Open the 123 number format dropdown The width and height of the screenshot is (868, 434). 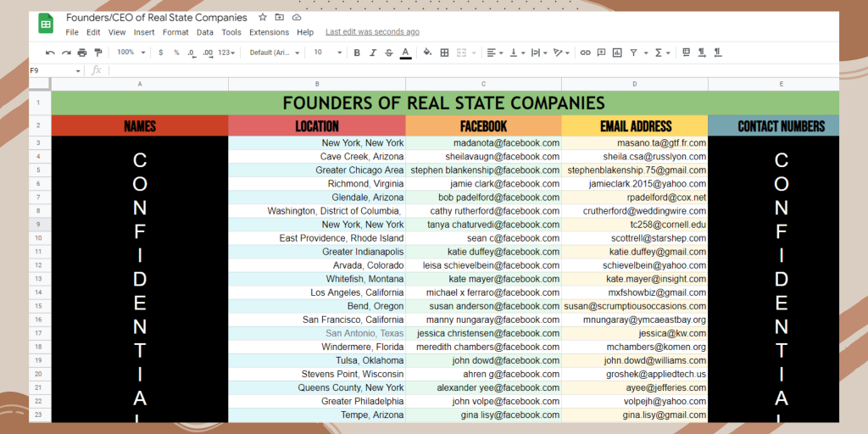(226, 53)
